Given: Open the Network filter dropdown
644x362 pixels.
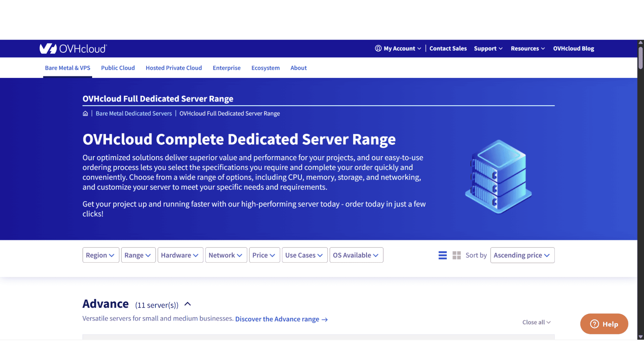Looking at the screenshot, I should coord(226,255).
